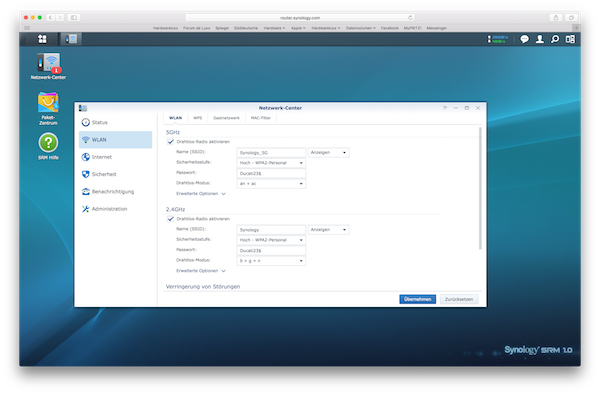Open the Süddeutsche bookmark

(246, 28)
